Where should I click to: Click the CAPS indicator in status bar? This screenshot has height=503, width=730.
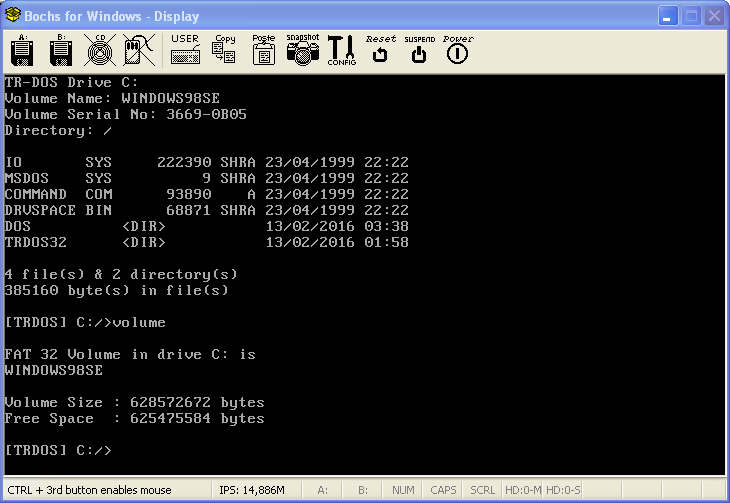pos(443,490)
